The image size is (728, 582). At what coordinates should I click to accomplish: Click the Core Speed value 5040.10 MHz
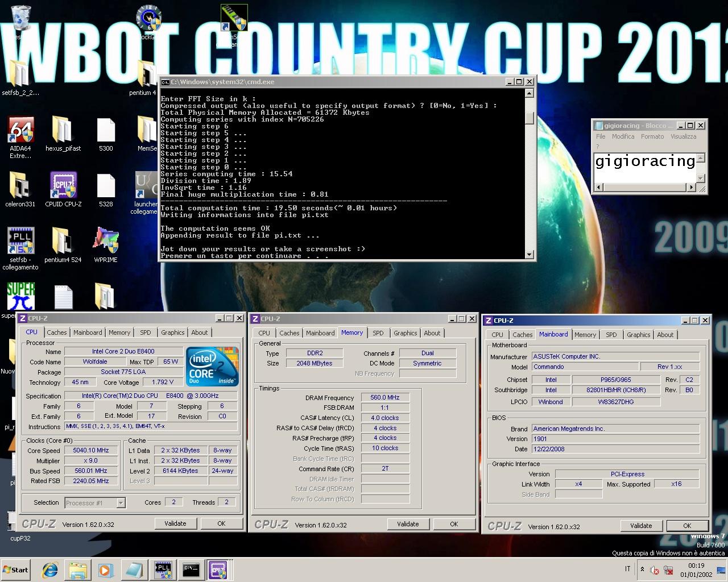(91, 450)
